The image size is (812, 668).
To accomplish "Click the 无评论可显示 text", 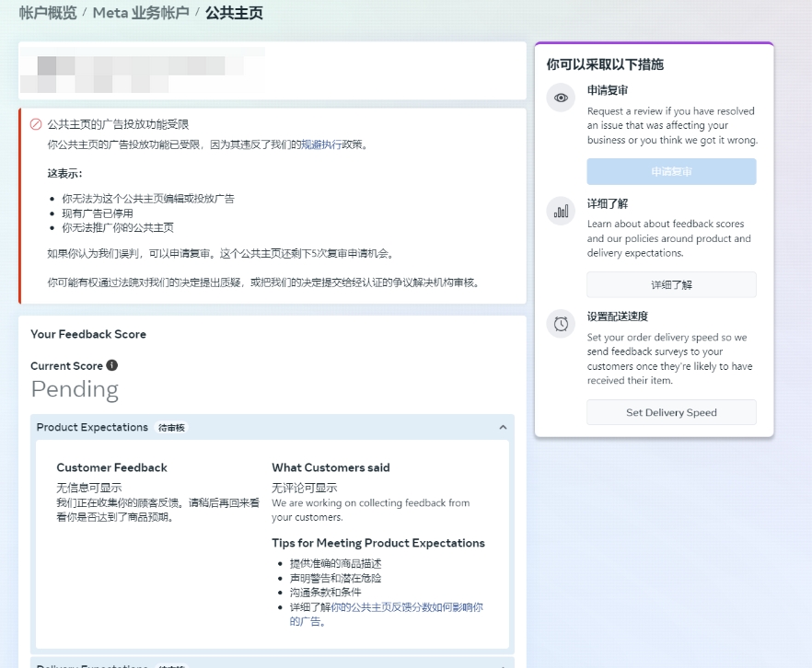I will (305, 488).
